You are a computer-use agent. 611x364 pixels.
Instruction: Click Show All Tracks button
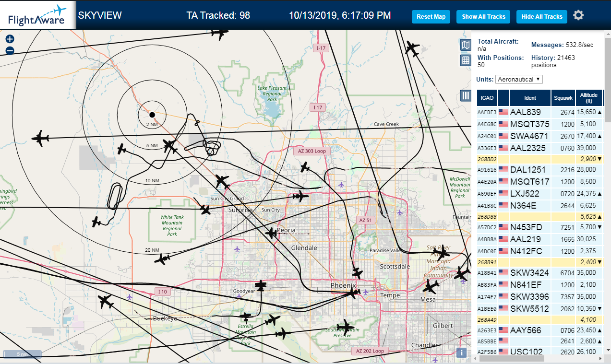pos(483,16)
